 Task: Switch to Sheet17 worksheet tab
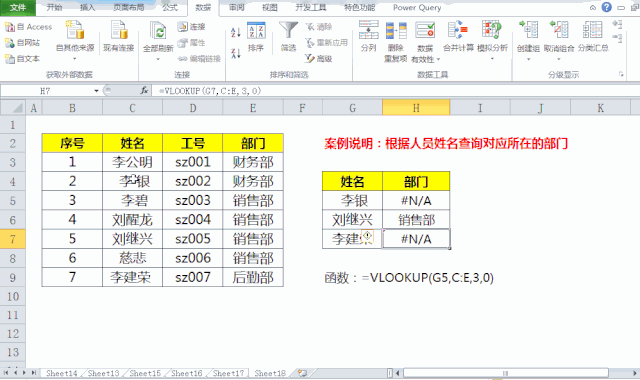[228, 373]
